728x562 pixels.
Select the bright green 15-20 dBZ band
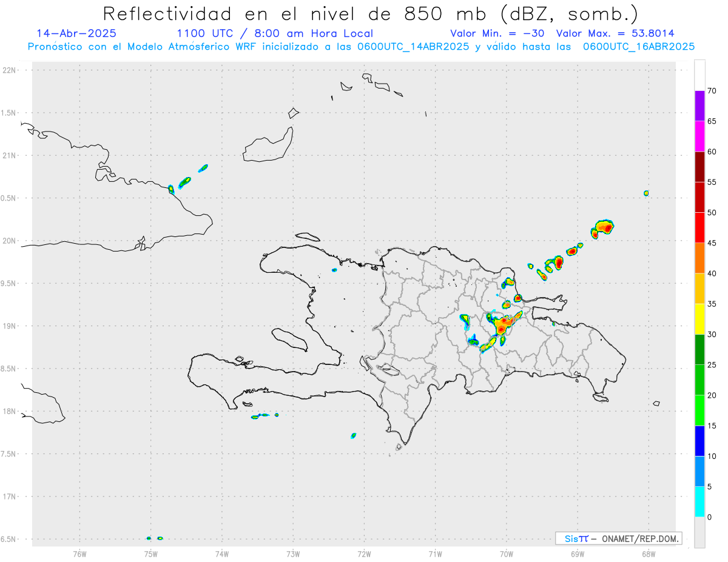click(699, 410)
